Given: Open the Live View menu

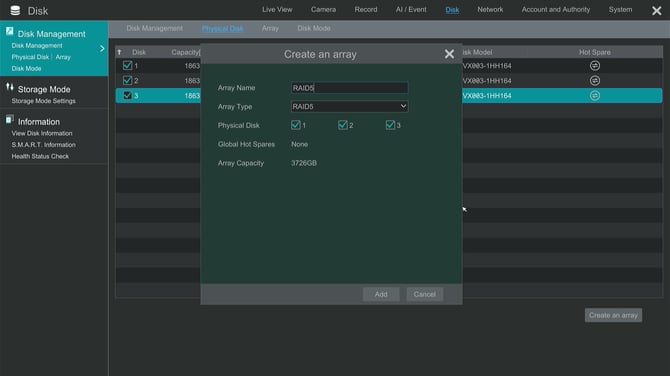Looking at the screenshot, I should tap(277, 9).
